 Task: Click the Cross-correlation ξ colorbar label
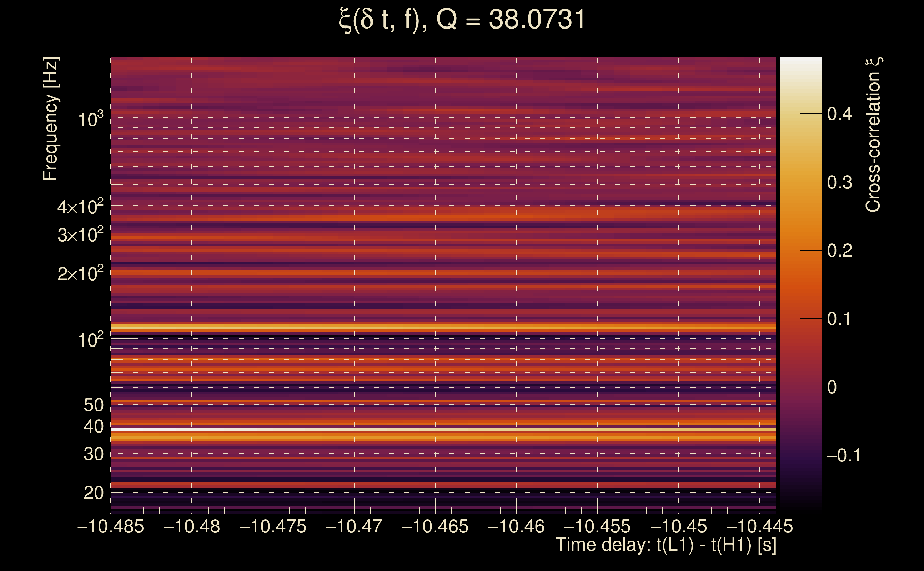click(x=873, y=135)
